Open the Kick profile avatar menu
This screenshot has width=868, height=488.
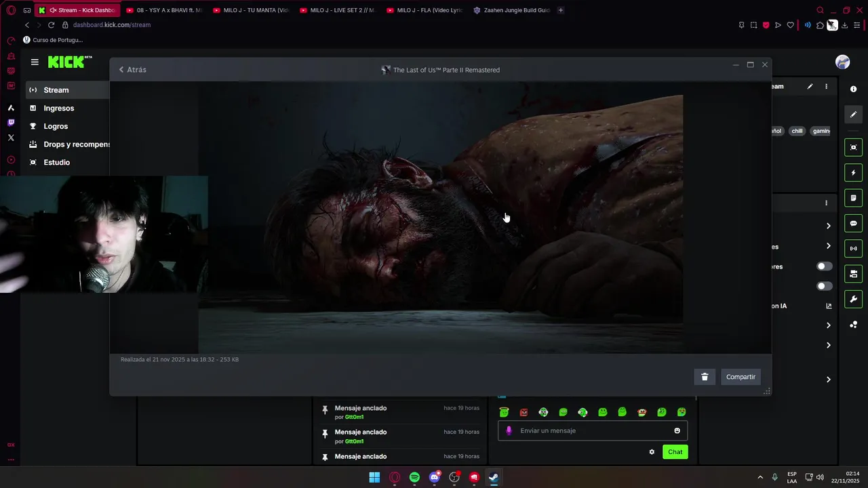point(842,62)
